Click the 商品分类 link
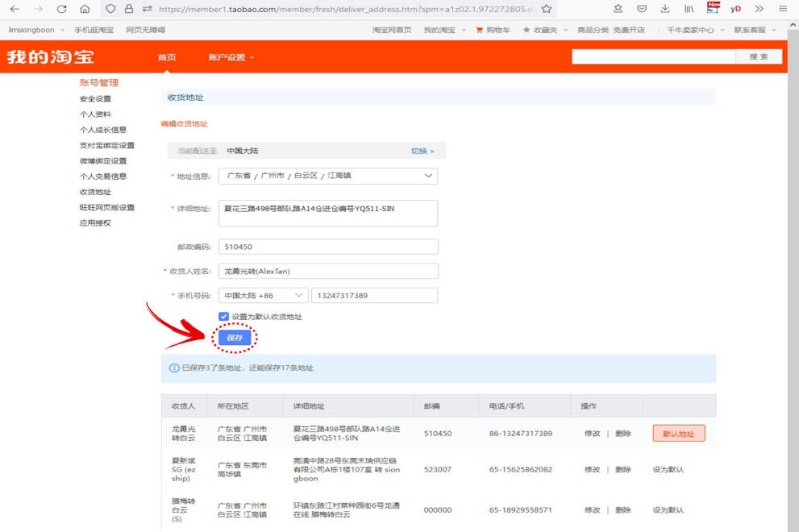Screen dimensions: 799x532 coord(593,30)
